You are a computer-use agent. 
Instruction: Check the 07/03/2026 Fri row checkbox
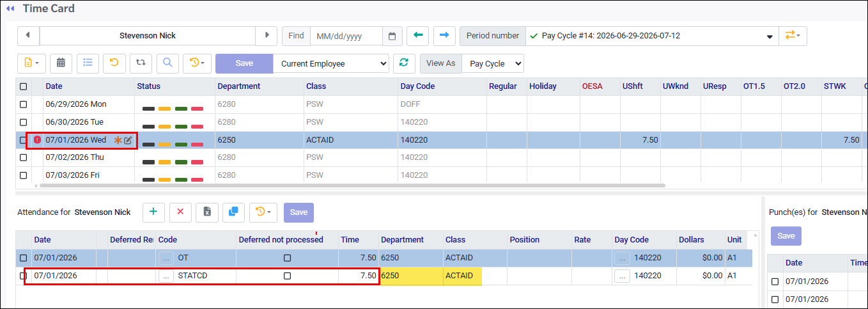click(23, 175)
